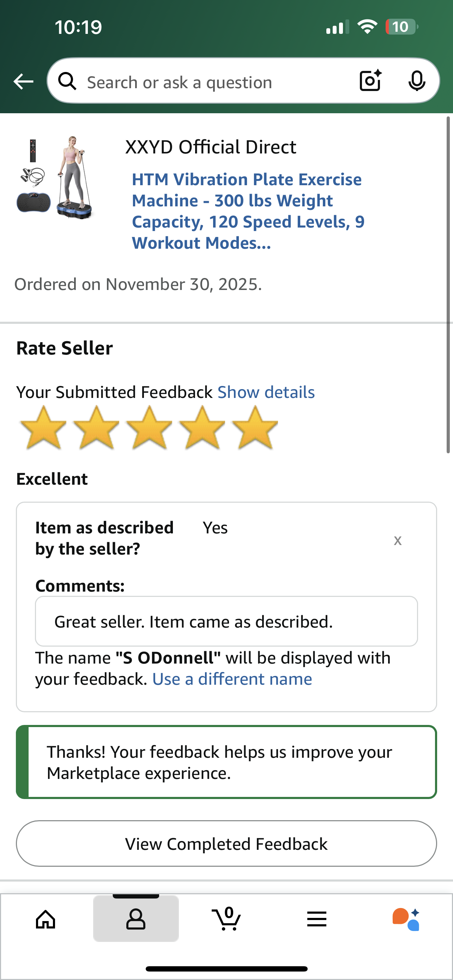This screenshot has width=453, height=980.
Task: Tap the vibration plate product thumbnail
Action: [55, 177]
